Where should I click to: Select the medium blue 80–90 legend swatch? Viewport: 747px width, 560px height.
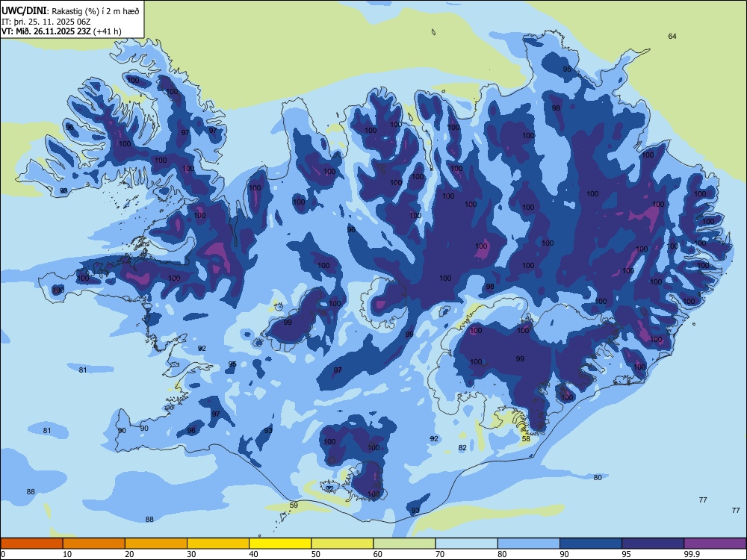tap(529, 544)
